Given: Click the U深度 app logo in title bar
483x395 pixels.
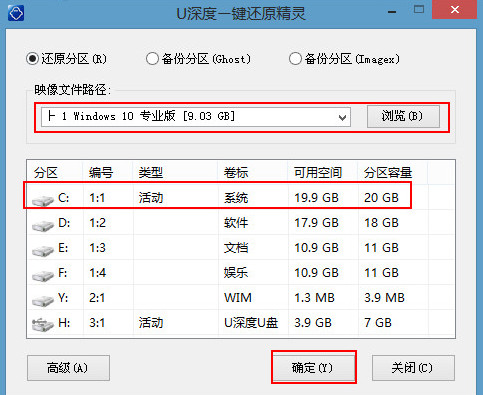Looking at the screenshot, I should (x=16, y=13).
